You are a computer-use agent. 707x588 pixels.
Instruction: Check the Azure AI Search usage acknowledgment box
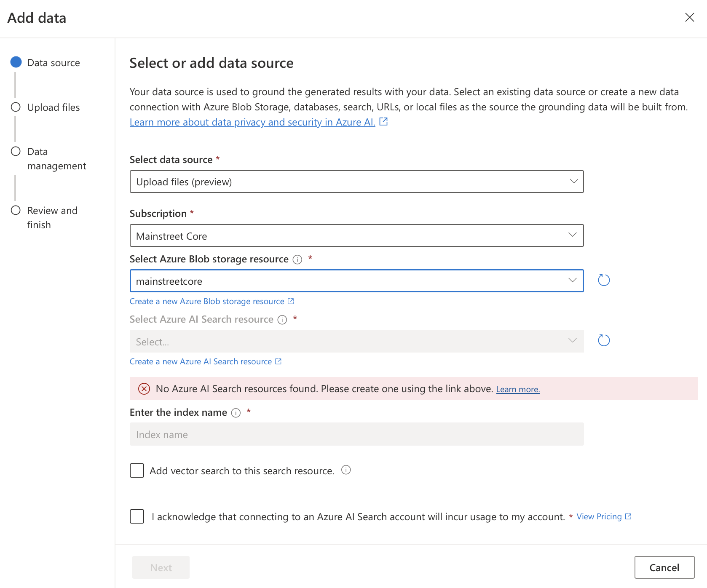pyautogui.click(x=137, y=516)
